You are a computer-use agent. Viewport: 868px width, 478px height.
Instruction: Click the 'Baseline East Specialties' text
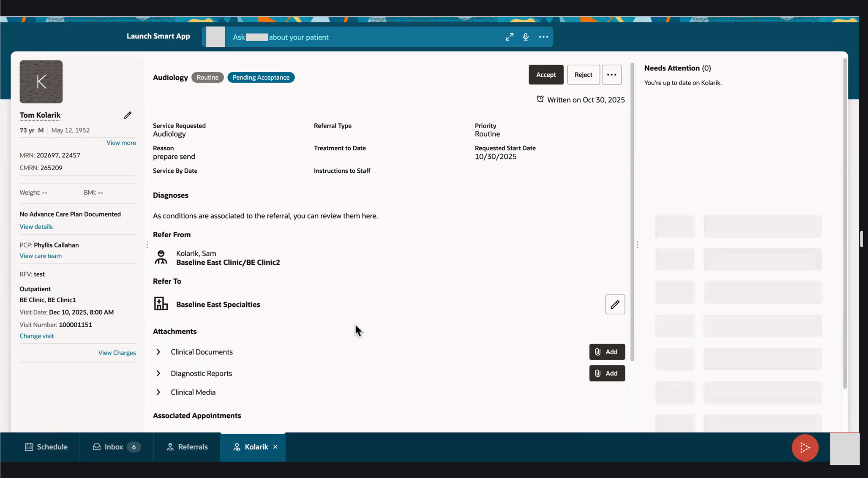click(218, 304)
